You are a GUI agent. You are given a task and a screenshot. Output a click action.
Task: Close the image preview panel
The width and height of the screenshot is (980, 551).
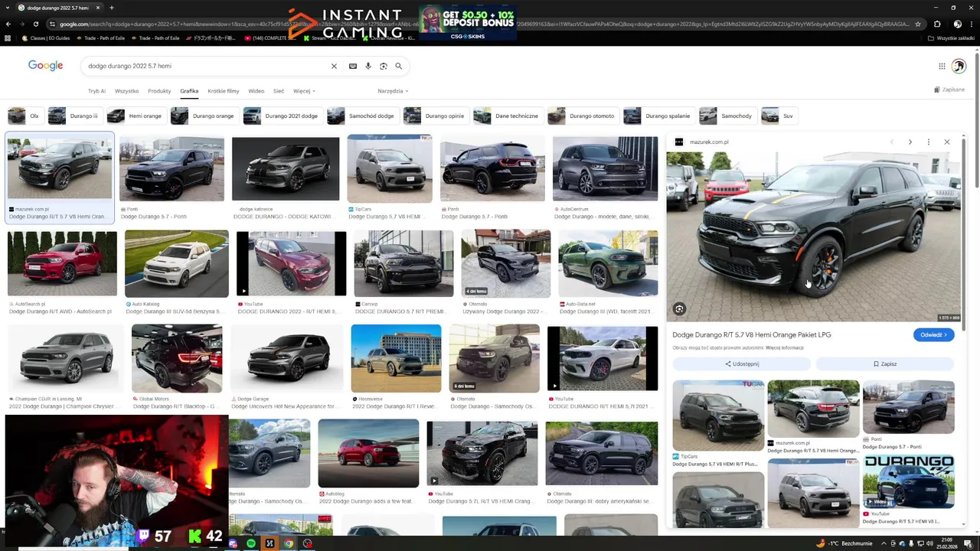coord(946,142)
